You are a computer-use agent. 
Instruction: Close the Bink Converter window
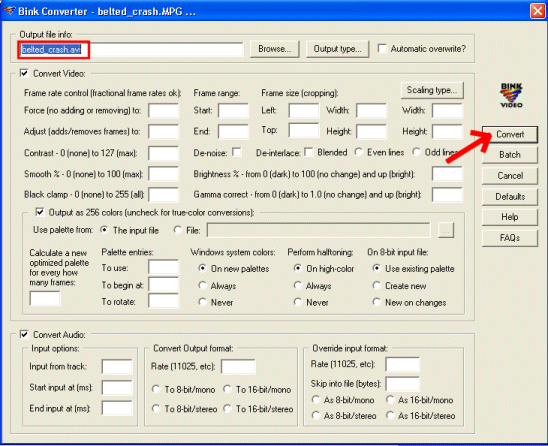(x=537, y=11)
